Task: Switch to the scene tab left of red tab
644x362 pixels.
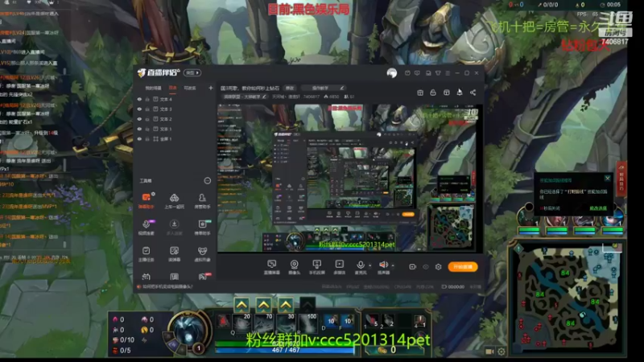Action: pyautogui.click(x=153, y=88)
